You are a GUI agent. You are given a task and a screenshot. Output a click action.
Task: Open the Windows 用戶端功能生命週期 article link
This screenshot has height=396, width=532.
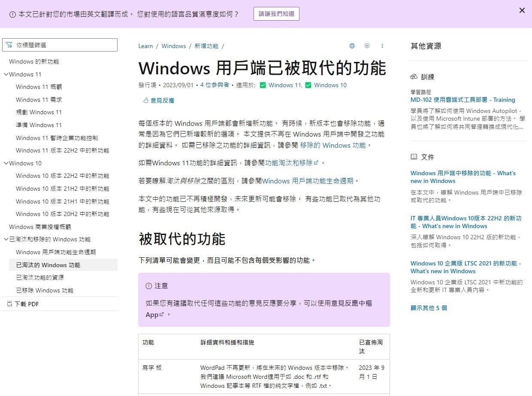[307, 181]
